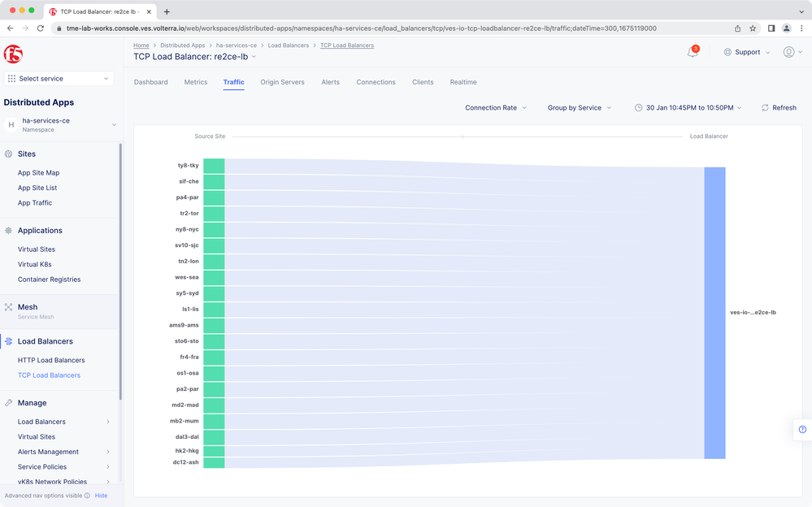Open the user account profile icon
Screen dimensions: 812x507
[788, 52]
